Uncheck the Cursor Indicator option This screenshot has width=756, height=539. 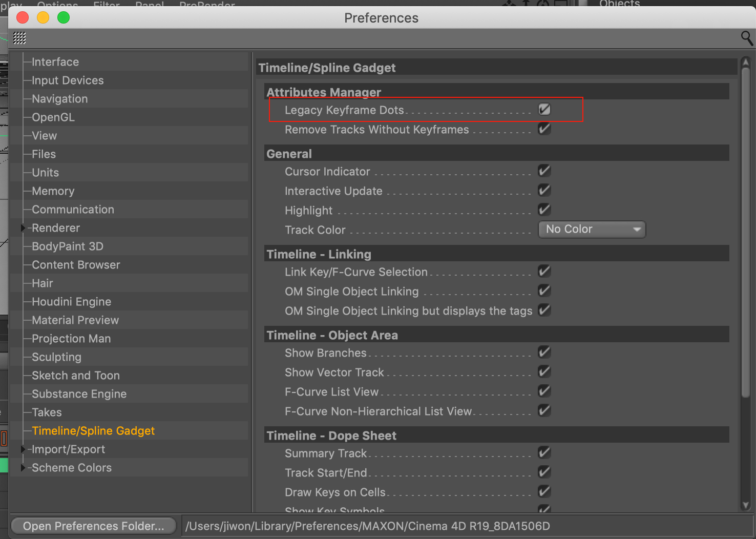(x=544, y=171)
